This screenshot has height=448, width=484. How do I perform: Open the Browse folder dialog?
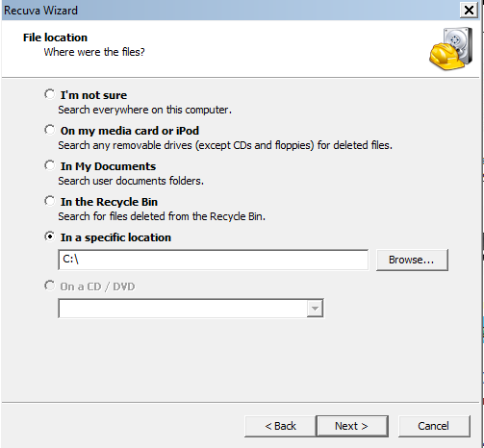pyautogui.click(x=412, y=260)
